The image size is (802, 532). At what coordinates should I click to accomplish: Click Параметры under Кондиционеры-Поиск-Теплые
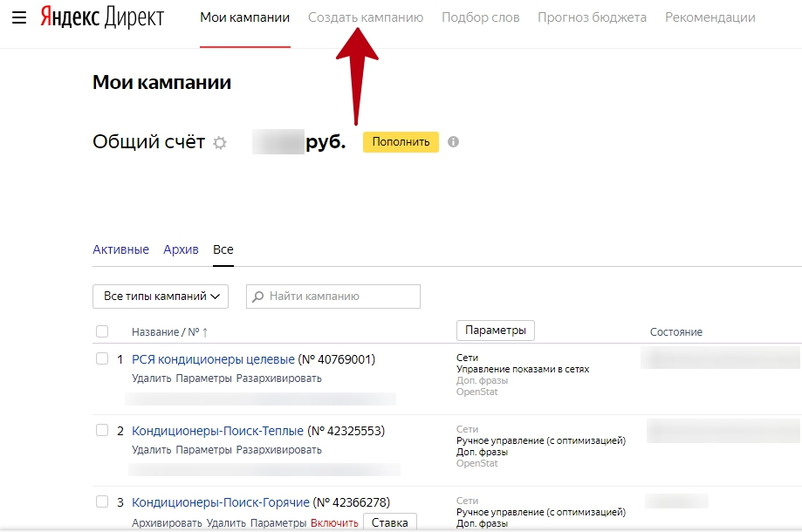tap(204, 450)
